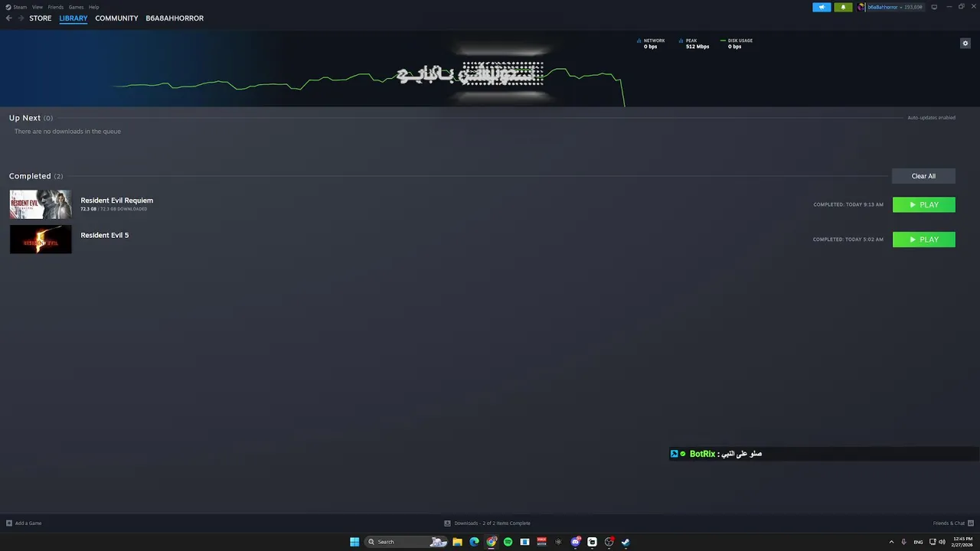Switch to the STORE tab

pyautogui.click(x=41, y=18)
